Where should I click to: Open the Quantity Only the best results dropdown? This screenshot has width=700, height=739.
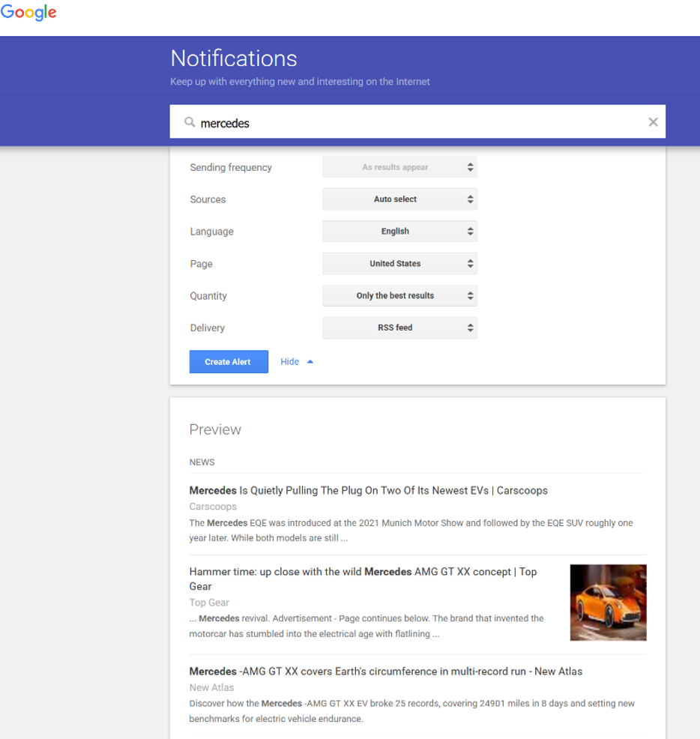click(399, 295)
